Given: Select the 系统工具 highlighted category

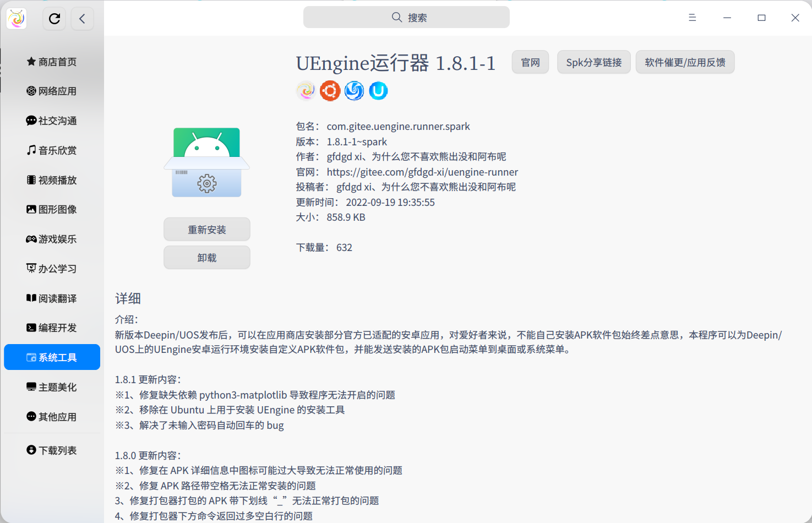Looking at the screenshot, I should [52, 357].
